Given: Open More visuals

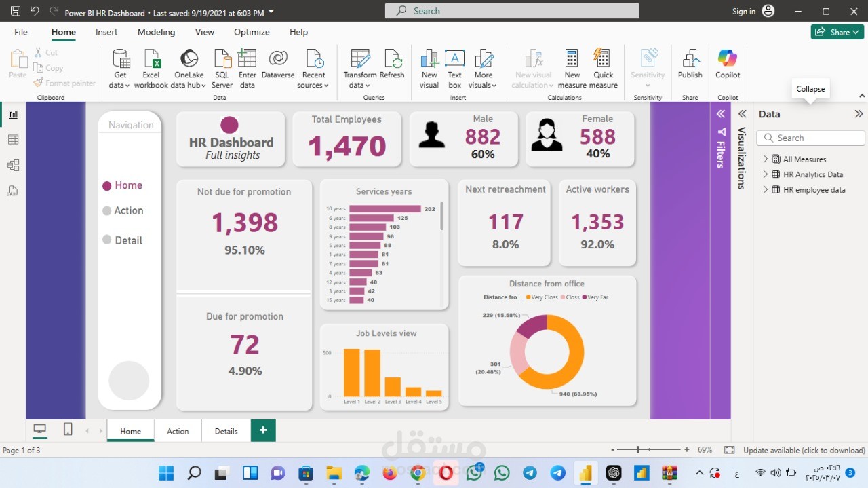Looking at the screenshot, I should point(483,69).
